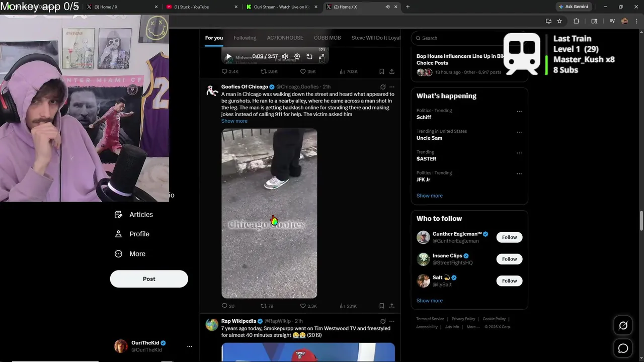Play the video in the top post

point(228,57)
